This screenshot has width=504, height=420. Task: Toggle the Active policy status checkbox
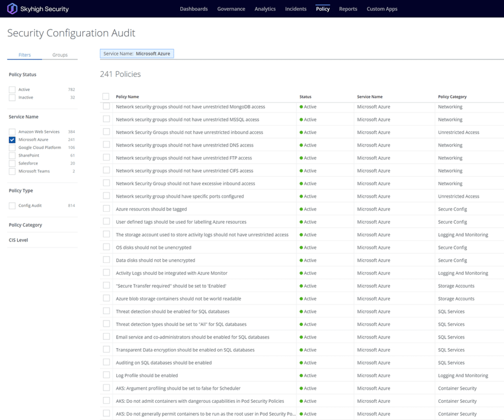[12, 90]
